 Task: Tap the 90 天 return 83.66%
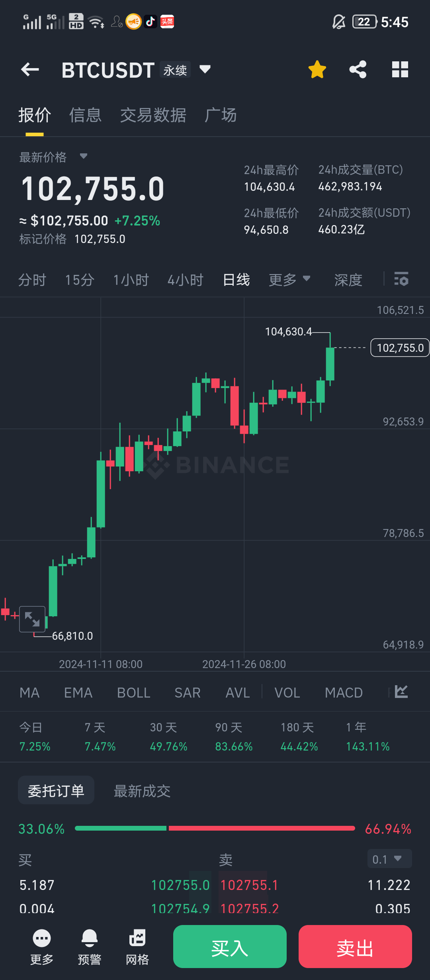point(234,746)
